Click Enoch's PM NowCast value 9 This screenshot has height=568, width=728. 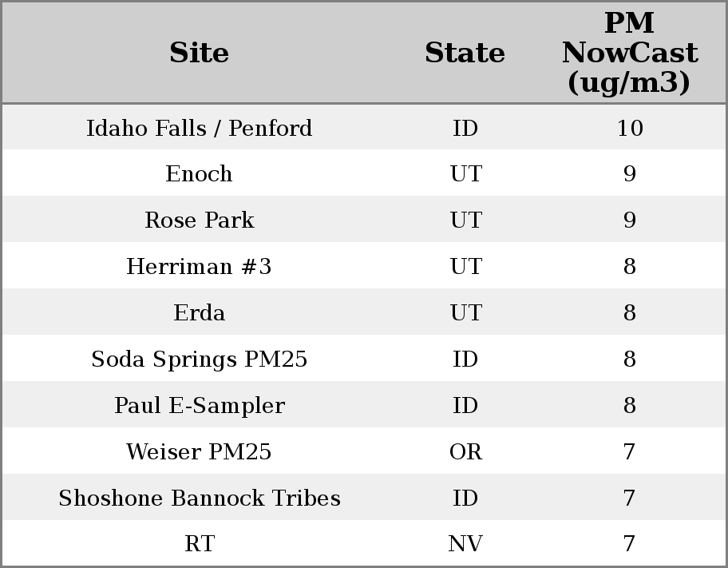tap(629, 174)
